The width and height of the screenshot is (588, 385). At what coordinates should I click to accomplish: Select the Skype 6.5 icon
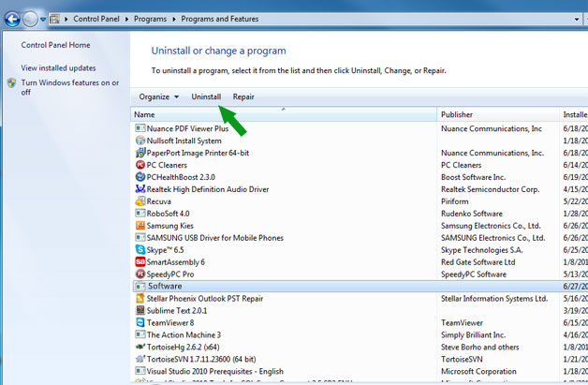coord(140,249)
